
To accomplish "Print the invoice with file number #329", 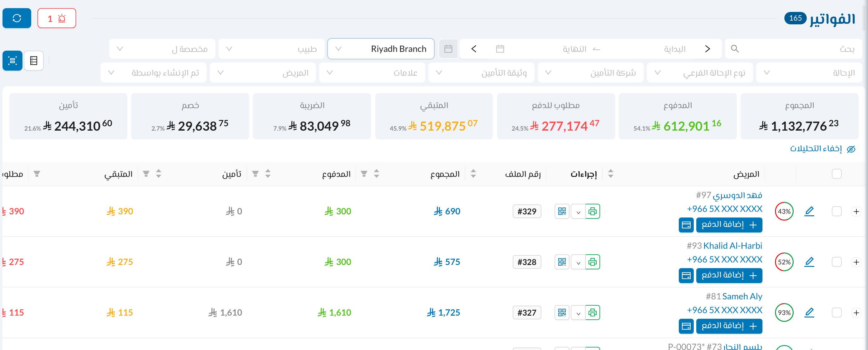I will [593, 212].
